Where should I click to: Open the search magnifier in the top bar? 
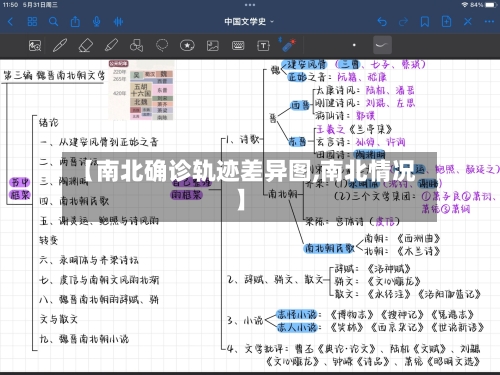click(53, 22)
